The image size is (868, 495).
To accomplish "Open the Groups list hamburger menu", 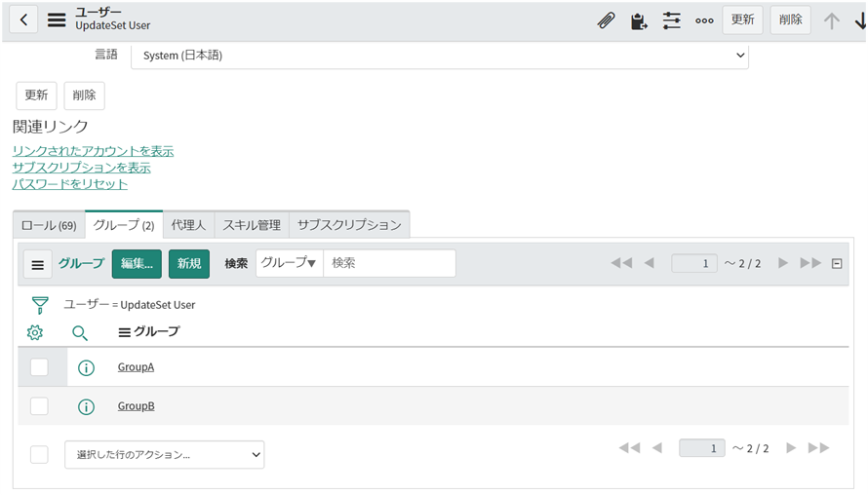I will (38, 264).
